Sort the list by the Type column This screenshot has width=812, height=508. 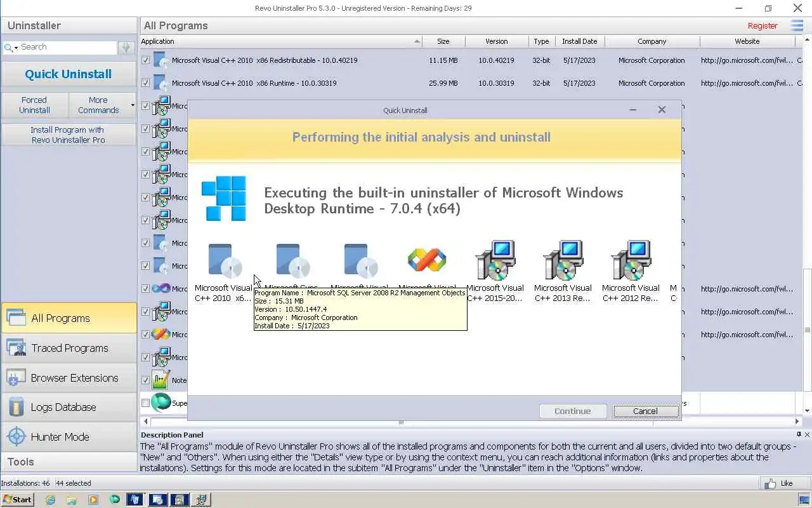(541, 41)
